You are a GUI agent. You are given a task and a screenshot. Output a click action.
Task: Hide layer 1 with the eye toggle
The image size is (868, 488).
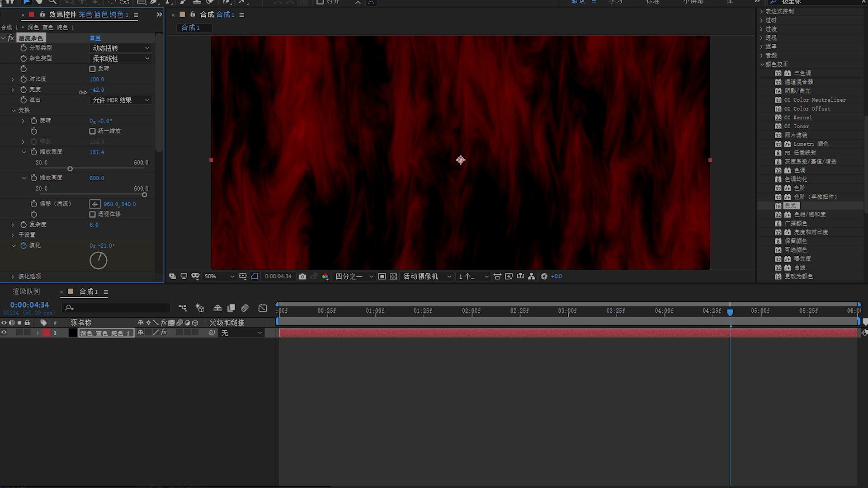click(4, 333)
